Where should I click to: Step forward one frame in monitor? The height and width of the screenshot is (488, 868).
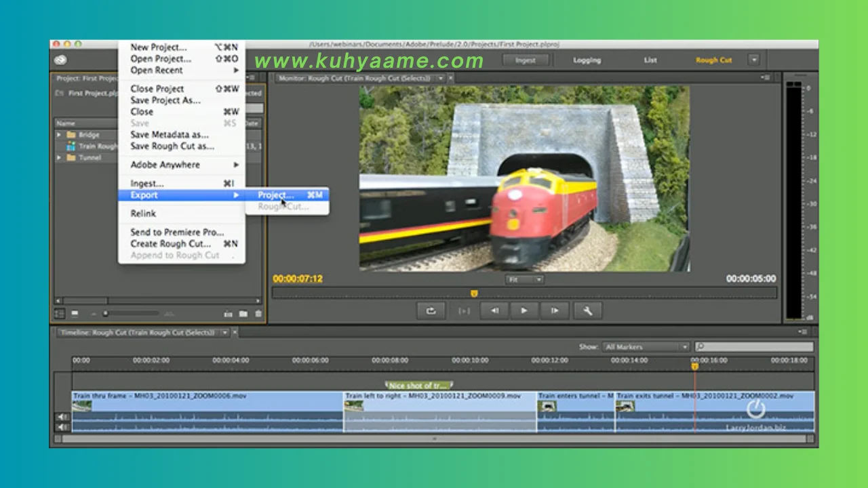[554, 311]
